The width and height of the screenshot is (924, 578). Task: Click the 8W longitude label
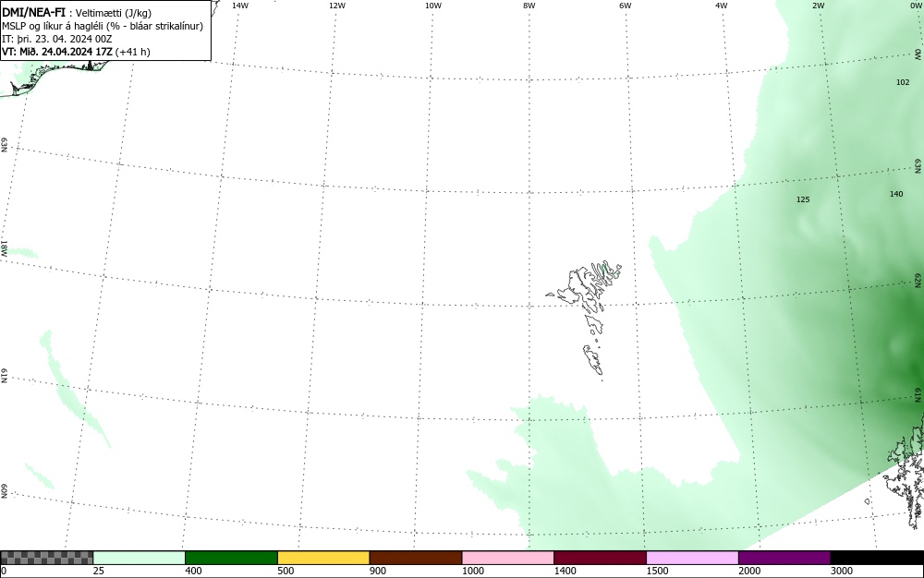[x=529, y=6]
